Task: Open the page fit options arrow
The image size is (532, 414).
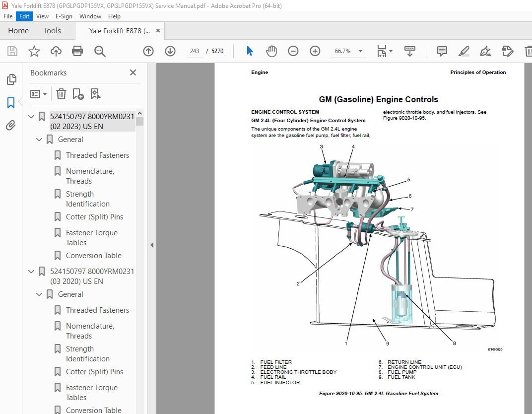Action: click(391, 51)
